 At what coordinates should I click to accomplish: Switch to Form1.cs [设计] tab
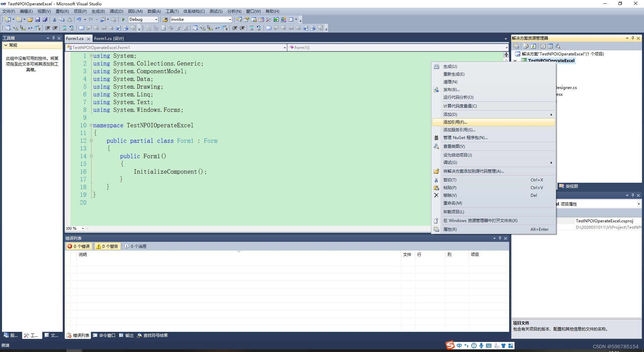tap(109, 39)
